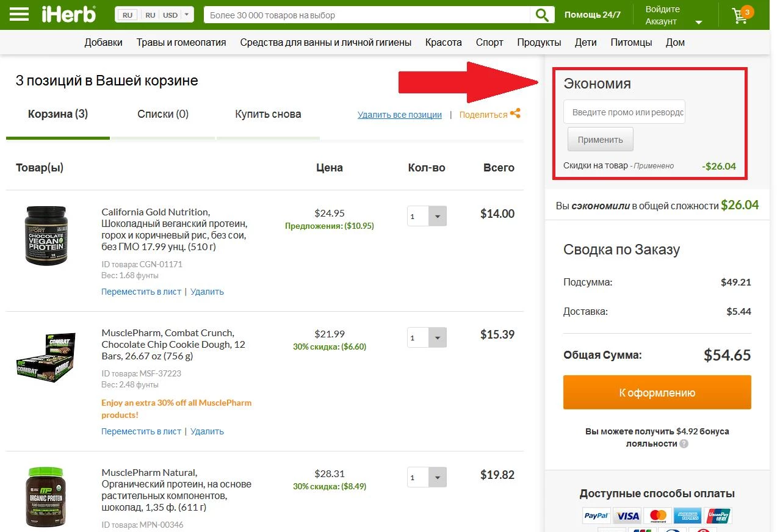Open the Chocolate Vegan Protein product image

pos(46,235)
